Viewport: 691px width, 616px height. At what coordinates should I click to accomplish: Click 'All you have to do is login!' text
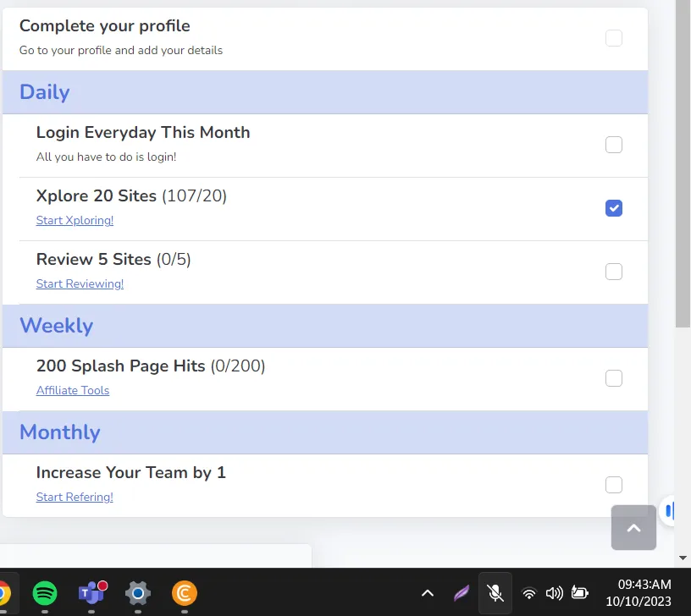[x=106, y=157]
